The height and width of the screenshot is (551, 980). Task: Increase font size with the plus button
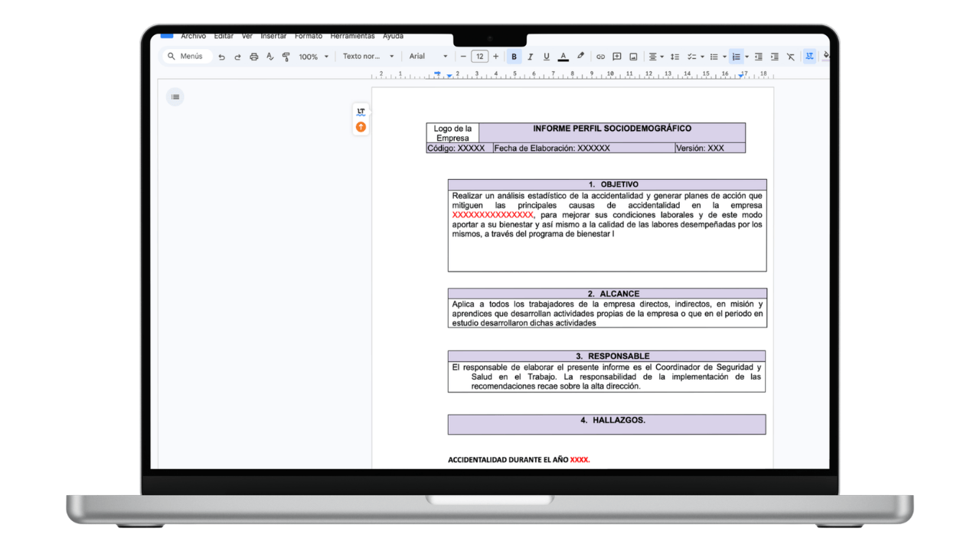[x=495, y=56]
